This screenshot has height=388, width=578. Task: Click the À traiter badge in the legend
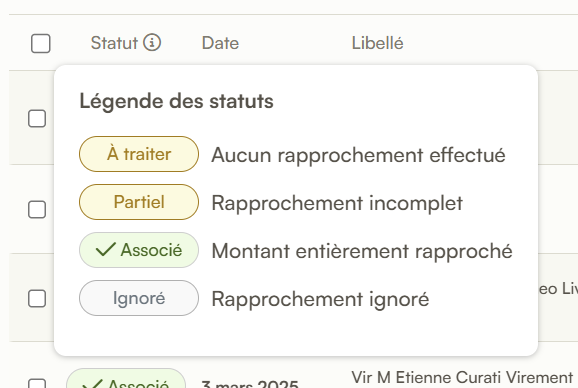click(x=139, y=154)
